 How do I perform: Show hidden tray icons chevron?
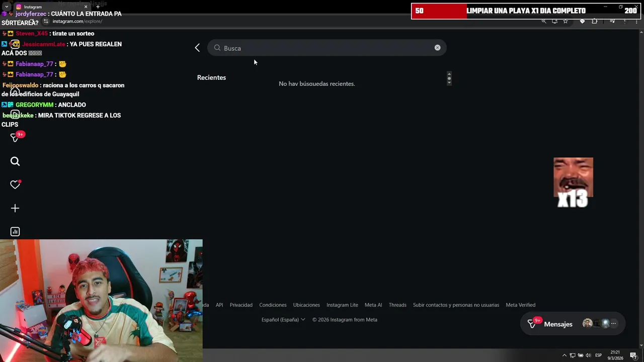coord(564,355)
